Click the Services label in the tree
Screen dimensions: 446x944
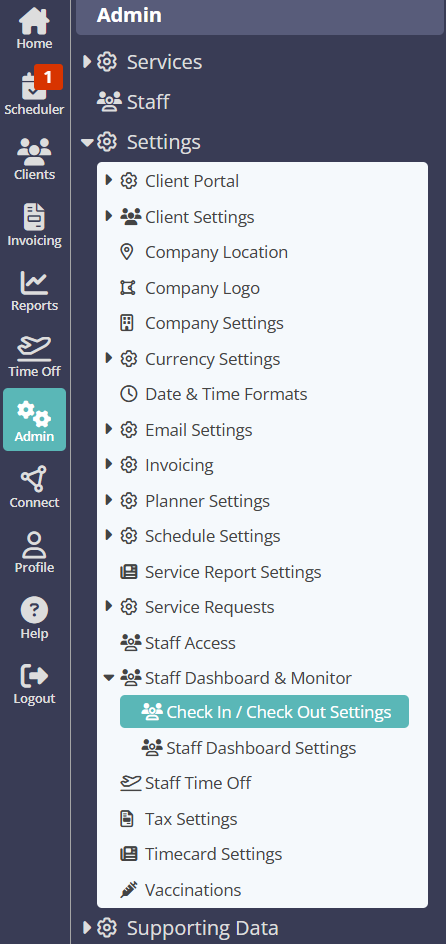coord(164,62)
